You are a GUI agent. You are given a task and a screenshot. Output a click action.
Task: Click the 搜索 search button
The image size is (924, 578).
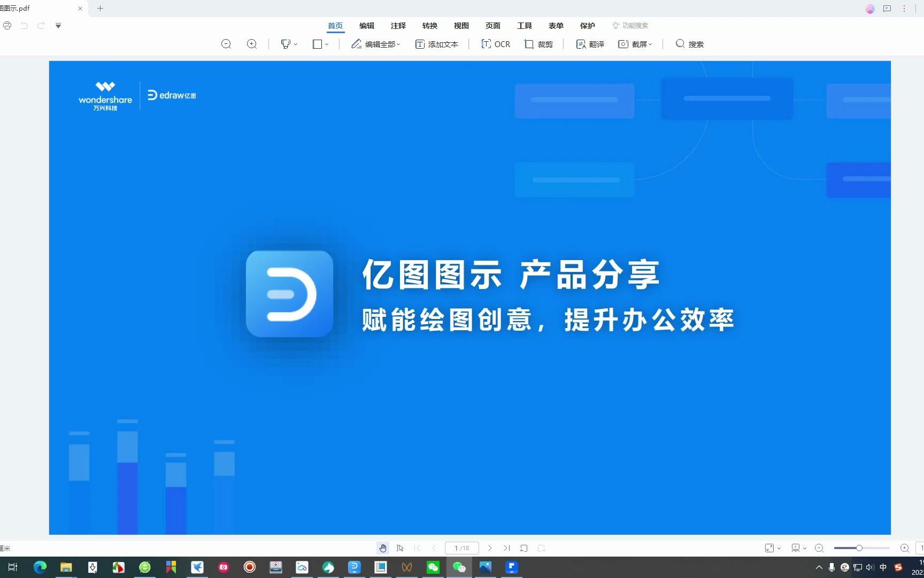coord(690,44)
